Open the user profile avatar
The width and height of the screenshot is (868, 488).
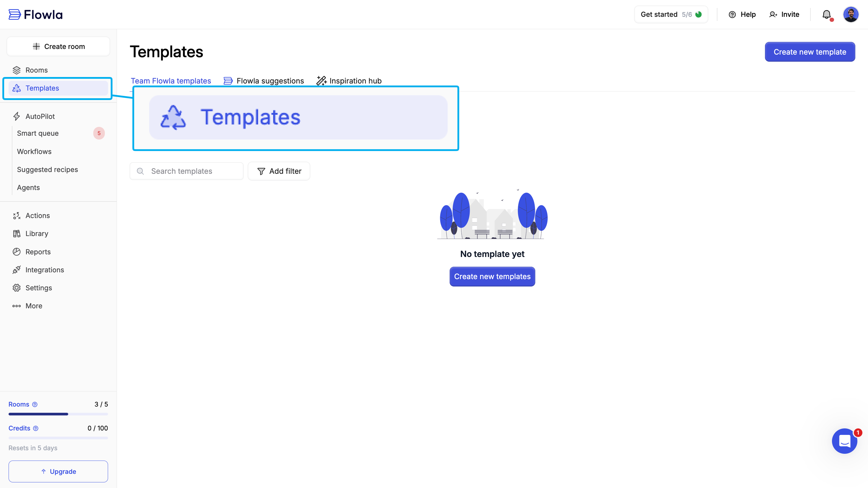click(851, 14)
